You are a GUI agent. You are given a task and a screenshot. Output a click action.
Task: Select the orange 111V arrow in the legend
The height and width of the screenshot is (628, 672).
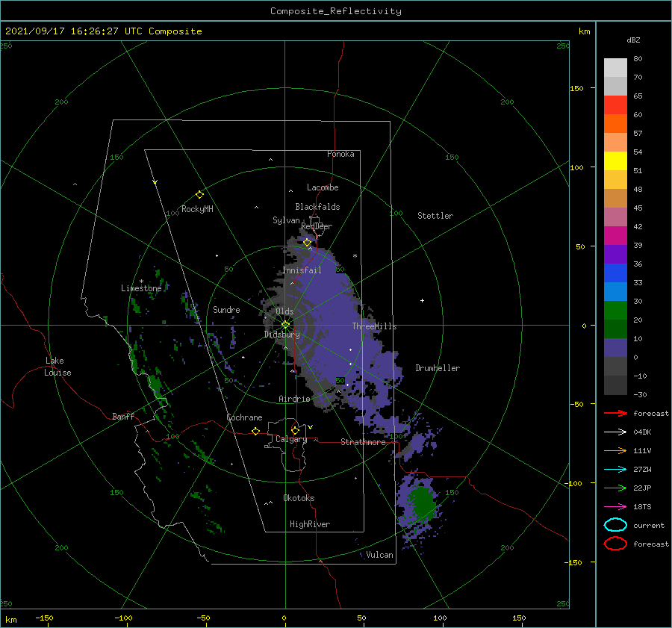pos(615,450)
